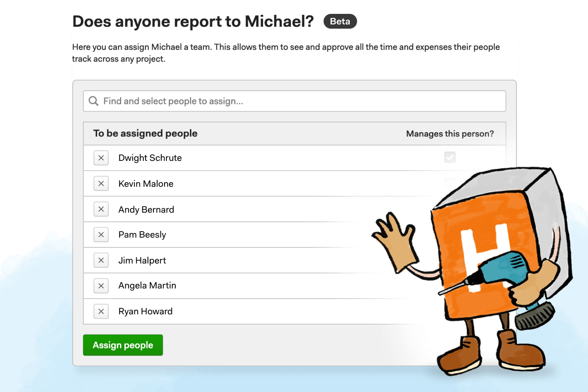Remove Dwight Schrute with the X button

101,158
